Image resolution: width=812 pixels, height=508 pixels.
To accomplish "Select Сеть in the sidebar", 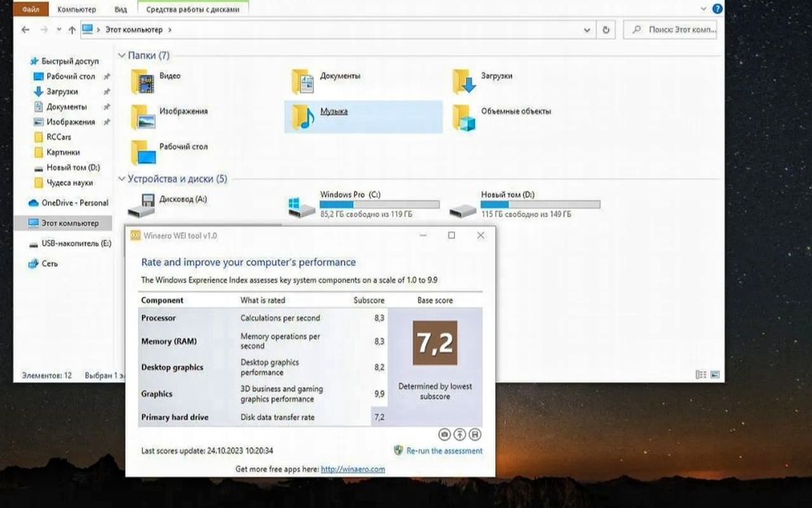I will click(43, 264).
